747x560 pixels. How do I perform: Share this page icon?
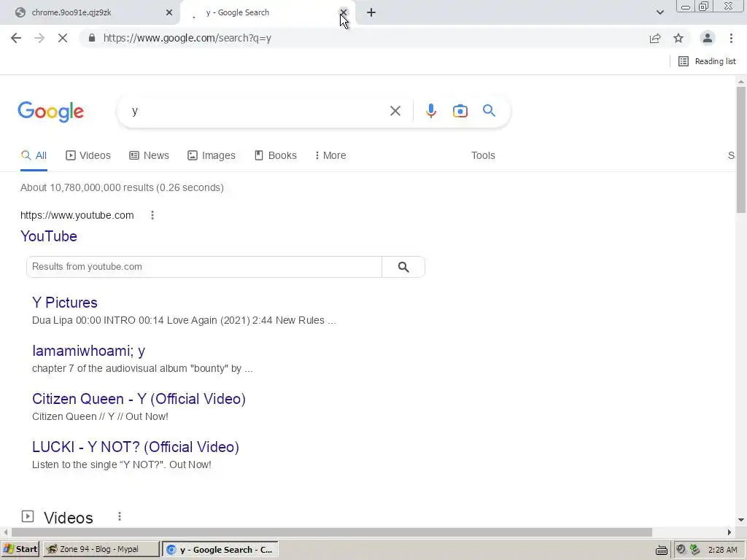pyautogui.click(x=655, y=38)
